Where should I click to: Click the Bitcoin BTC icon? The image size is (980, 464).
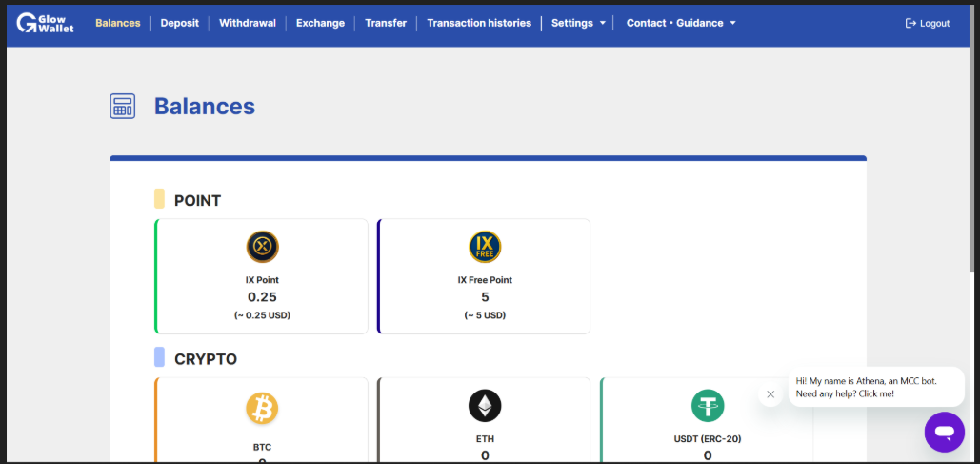[263, 409]
